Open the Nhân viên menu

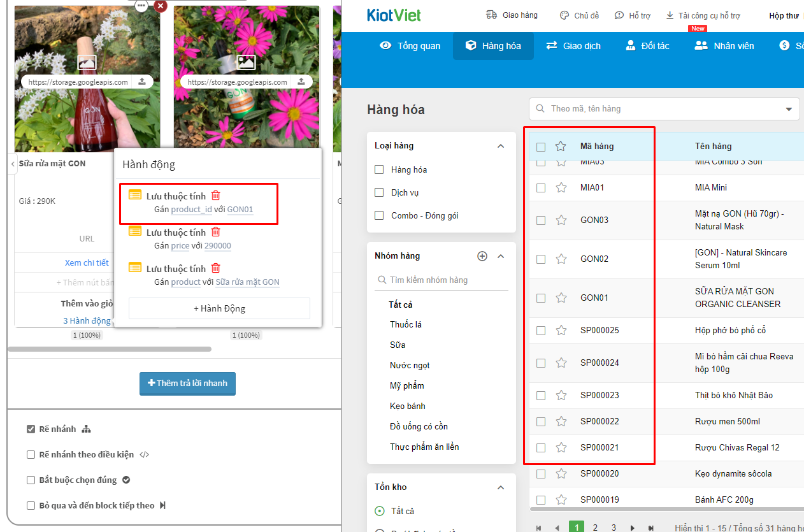[724, 46]
